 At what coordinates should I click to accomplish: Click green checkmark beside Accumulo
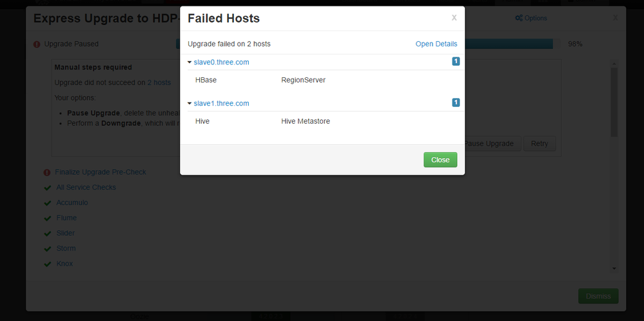click(x=47, y=203)
